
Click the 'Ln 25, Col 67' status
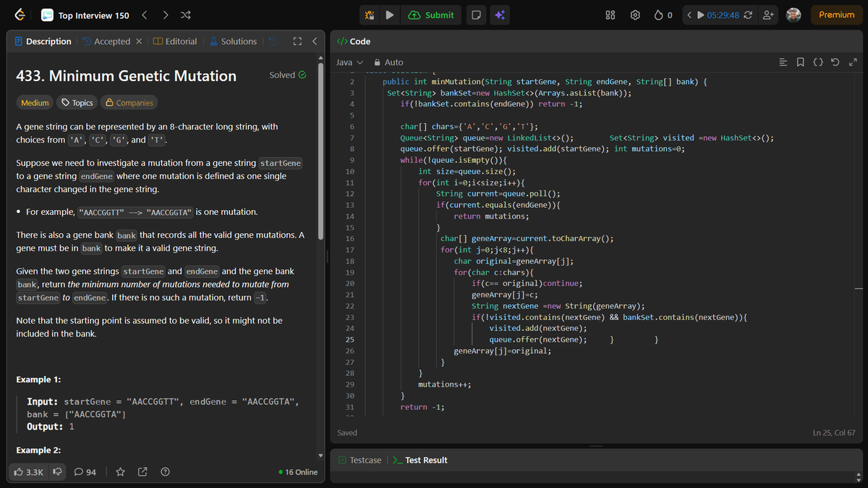(x=834, y=433)
